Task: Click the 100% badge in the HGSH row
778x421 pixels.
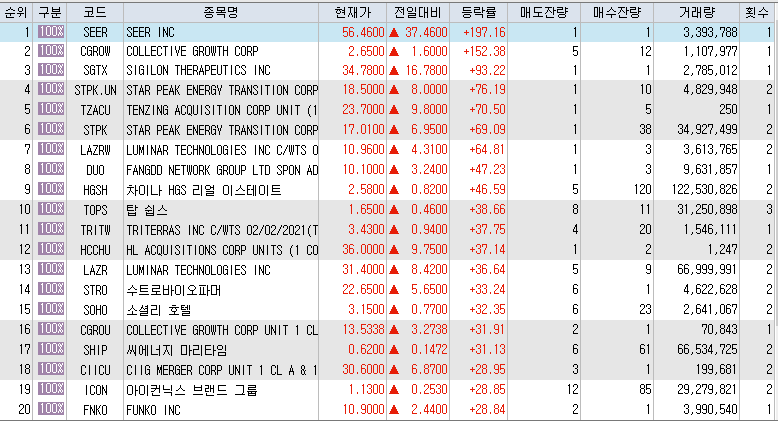Action: click(51, 189)
